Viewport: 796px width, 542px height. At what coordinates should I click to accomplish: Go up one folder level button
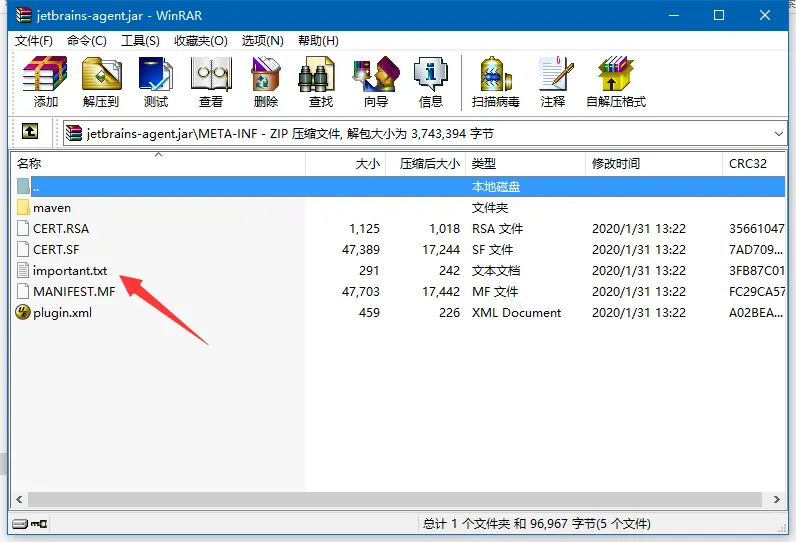pos(29,132)
